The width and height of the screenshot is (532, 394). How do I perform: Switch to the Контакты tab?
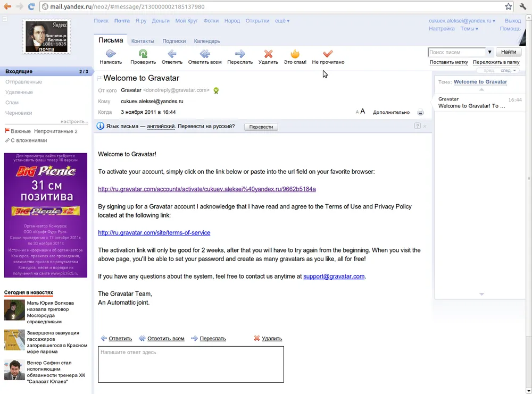click(143, 41)
